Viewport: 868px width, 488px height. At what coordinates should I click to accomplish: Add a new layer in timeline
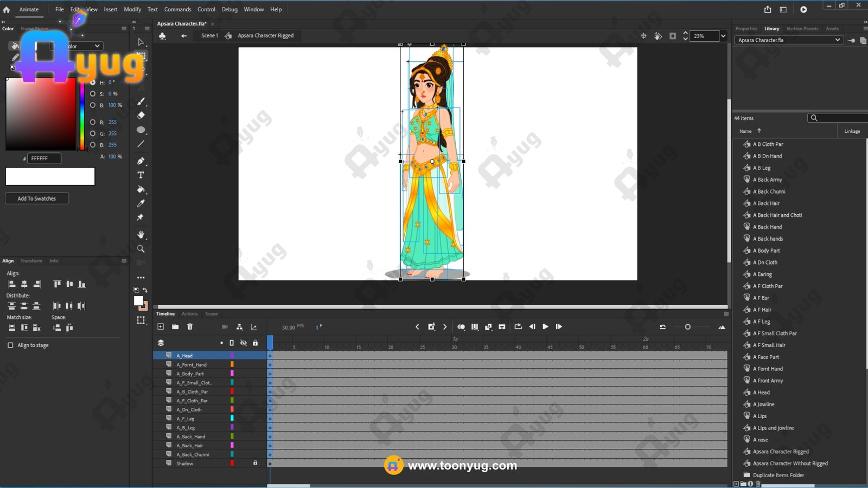[x=161, y=326]
